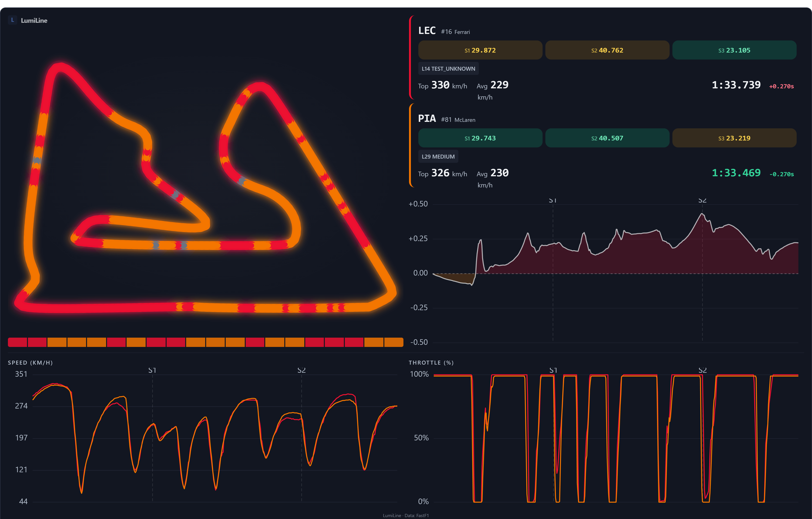Screen dimensions: 812x519
Task: Click LEC top speed 330 value
Action: [440, 85]
